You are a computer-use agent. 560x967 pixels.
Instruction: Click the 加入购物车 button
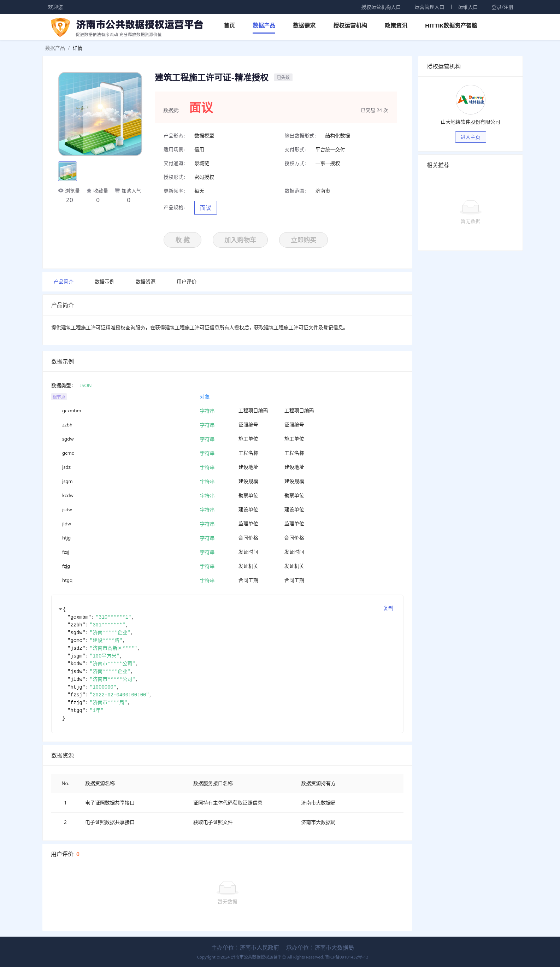click(x=240, y=240)
